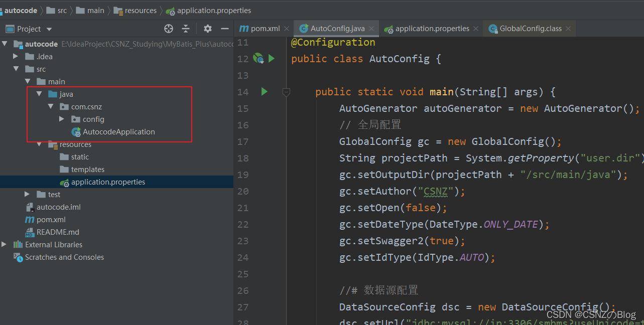Screen dimensions: 644x325
Task: Collapse the main folder
Action: pos(28,81)
